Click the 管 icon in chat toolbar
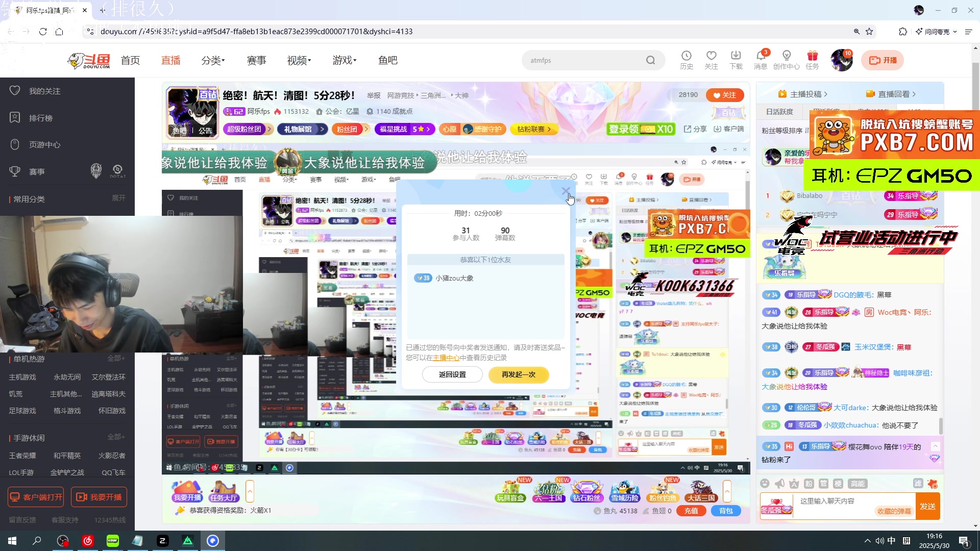Viewport: 980px width, 551px height. pos(823,484)
